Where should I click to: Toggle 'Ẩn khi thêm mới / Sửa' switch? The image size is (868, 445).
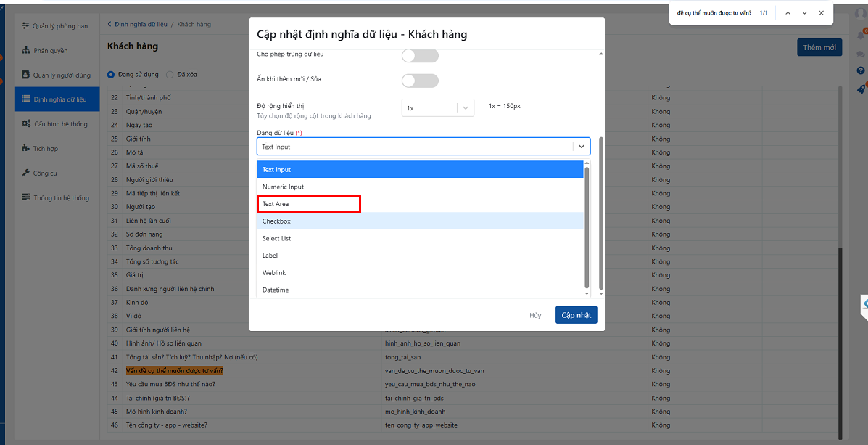(x=420, y=81)
